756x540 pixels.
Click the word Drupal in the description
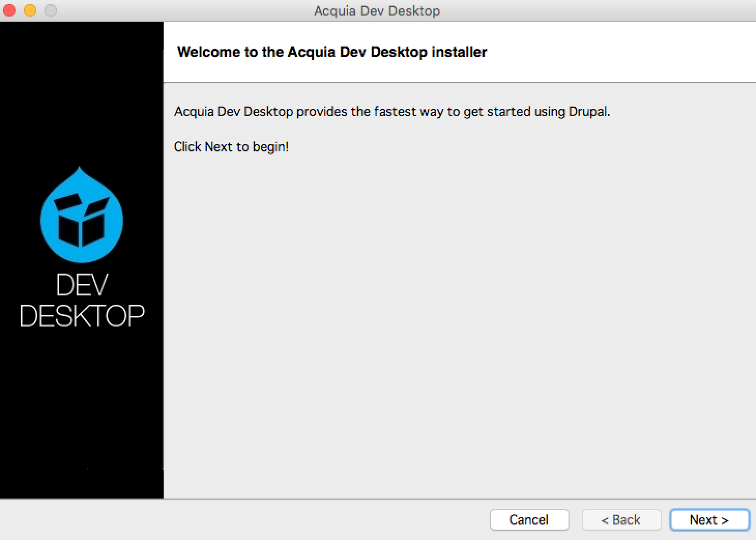point(588,111)
